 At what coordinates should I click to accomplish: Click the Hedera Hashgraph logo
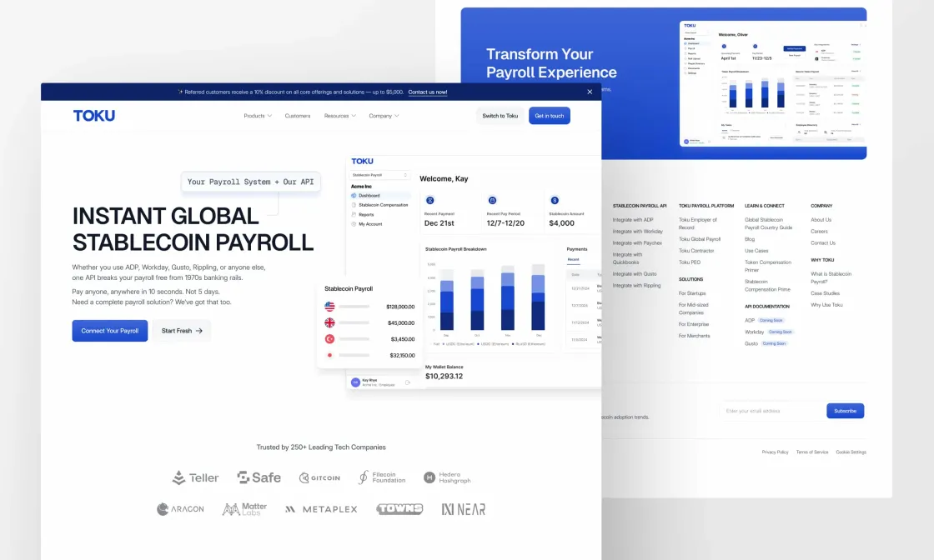[x=447, y=477]
